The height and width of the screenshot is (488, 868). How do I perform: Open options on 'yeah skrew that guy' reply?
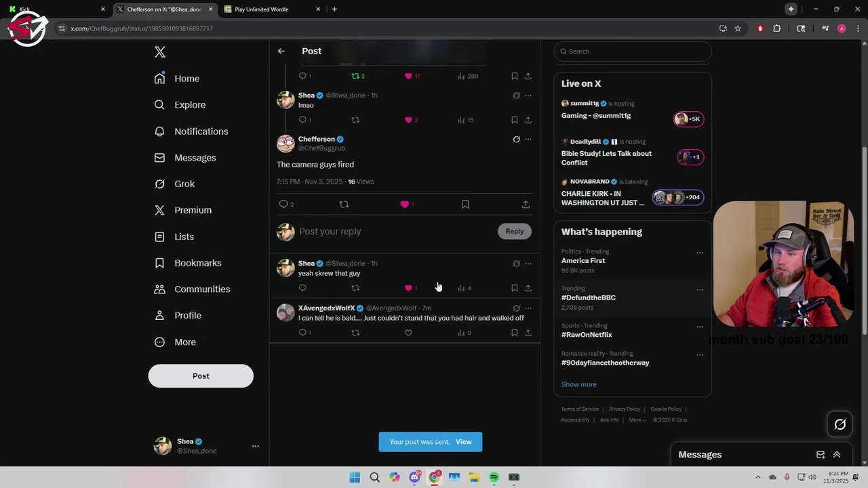528,264
